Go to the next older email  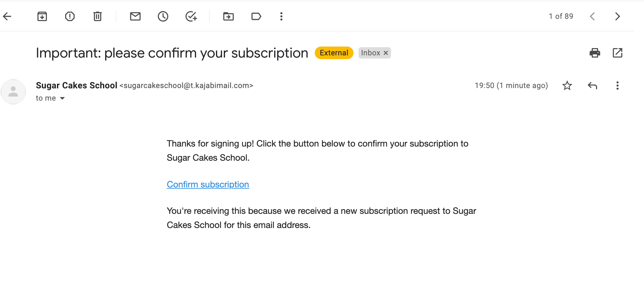pyautogui.click(x=618, y=16)
